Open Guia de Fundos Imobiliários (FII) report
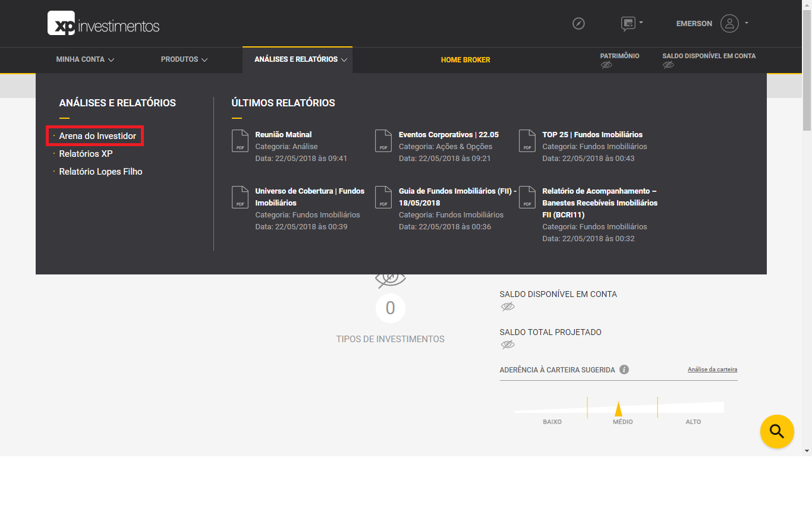 [458, 197]
